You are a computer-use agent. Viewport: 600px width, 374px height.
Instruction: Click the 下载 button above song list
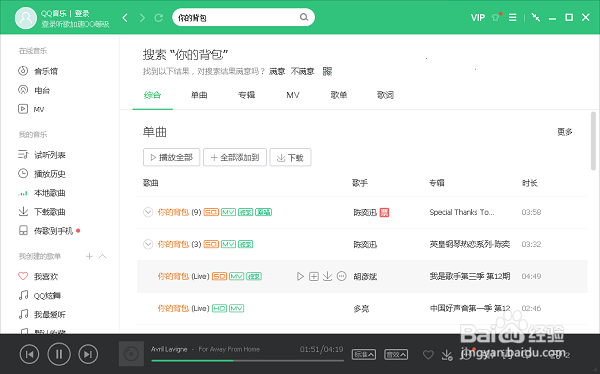pos(290,157)
